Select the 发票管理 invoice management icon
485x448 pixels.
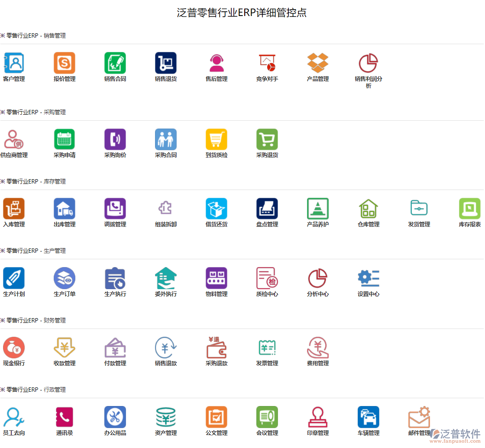267,348
